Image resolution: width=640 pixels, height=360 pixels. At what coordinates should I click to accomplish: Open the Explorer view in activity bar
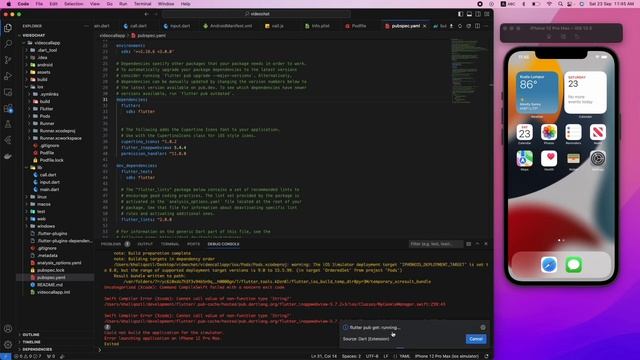tap(8, 28)
